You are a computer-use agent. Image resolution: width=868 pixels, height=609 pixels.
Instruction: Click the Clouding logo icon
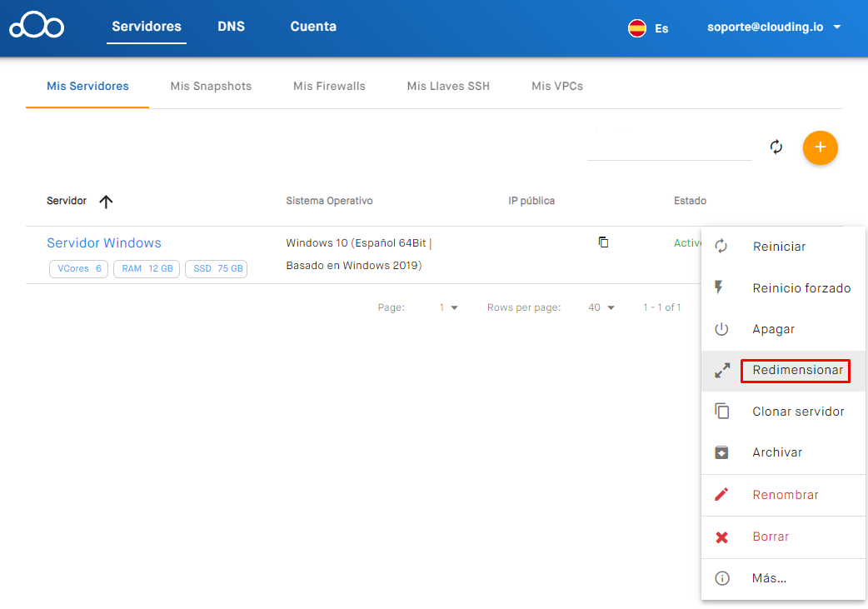click(37, 26)
